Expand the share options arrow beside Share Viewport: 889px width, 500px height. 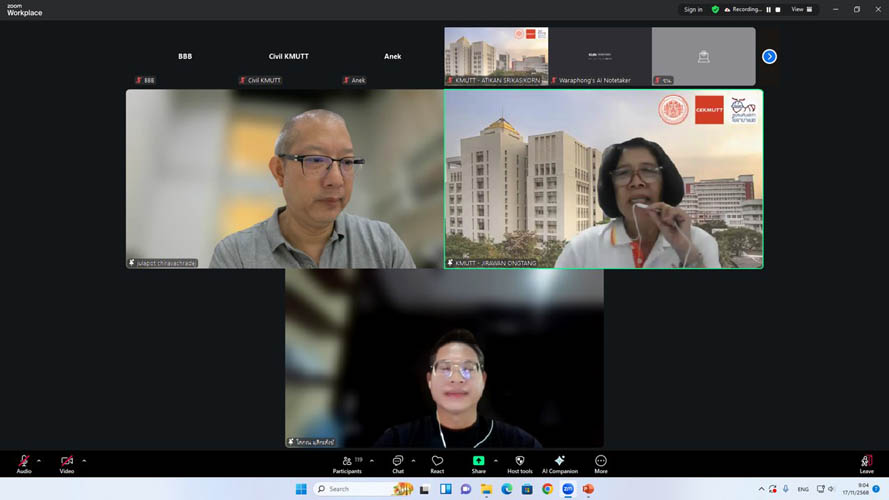pyautogui.click(x=496, y=461)
